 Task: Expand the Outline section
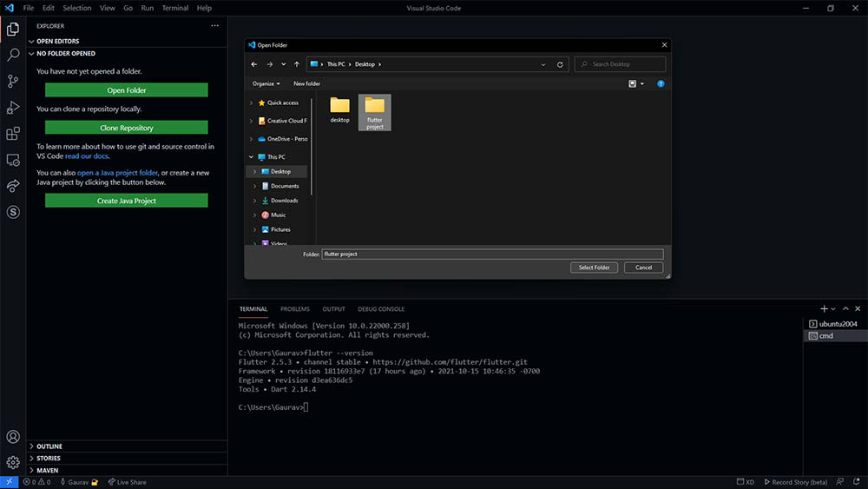(49, 446)
